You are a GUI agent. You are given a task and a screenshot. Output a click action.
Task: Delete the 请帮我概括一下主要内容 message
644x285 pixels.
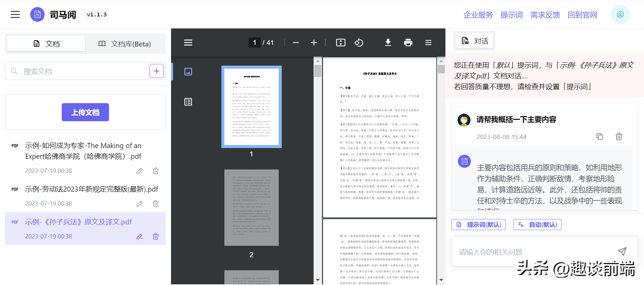[619, 137]
